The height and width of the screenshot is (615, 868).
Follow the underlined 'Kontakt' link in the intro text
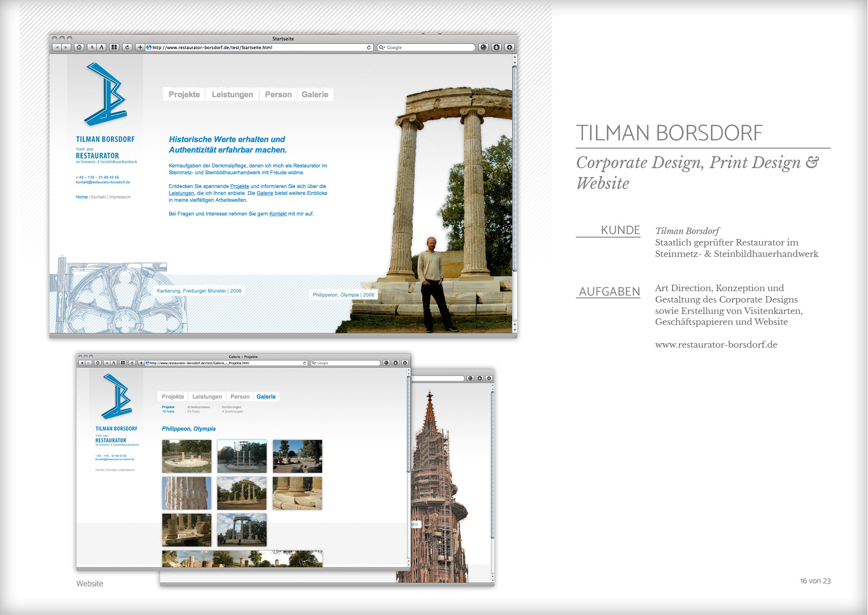[x=278, y=214]
